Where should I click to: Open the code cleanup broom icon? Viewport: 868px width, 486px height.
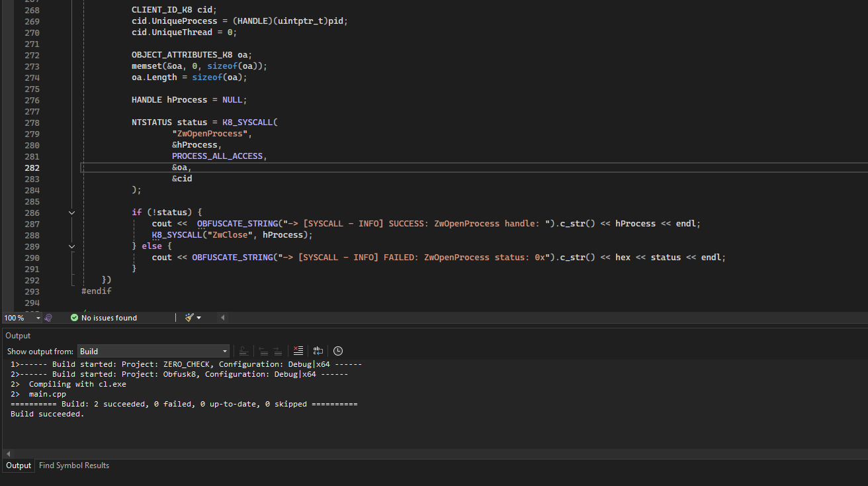189,318
